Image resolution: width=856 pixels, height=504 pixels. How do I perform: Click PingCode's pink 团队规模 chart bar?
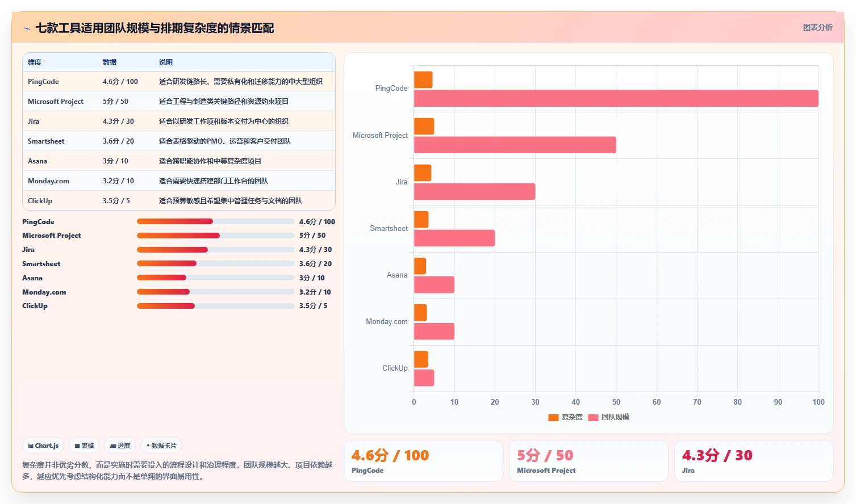point(616,98)
